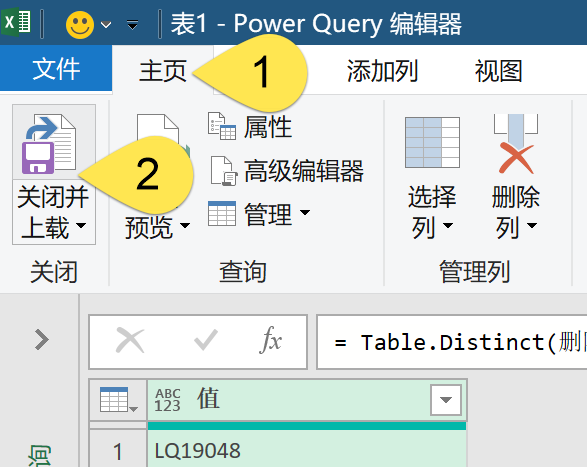
Task: Open the table menu icon in grid corner
Action: (118, 400)
